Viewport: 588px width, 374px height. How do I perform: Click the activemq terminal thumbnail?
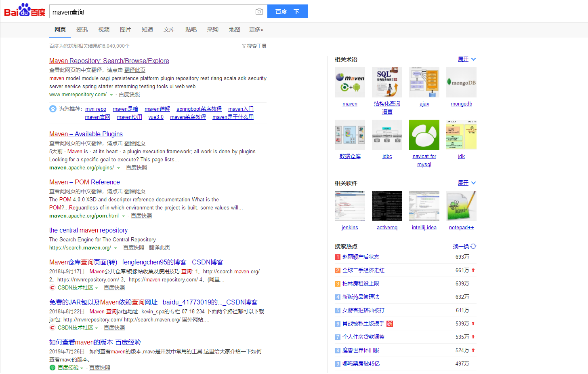click(x=387, y=206)
